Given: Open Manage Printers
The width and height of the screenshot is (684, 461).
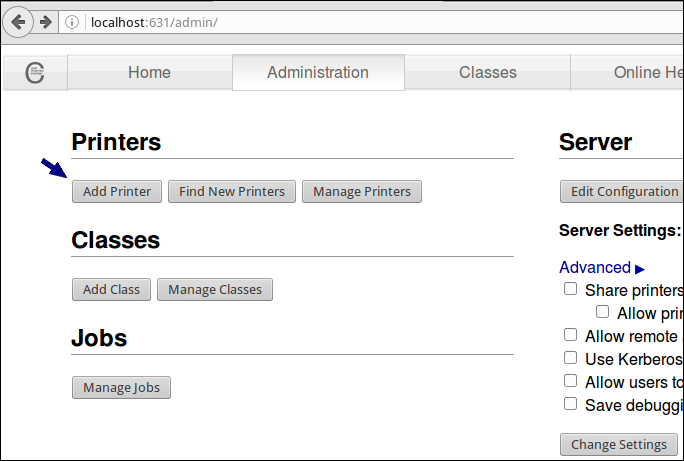Looking at the screenshot, I should click(x=362, y=191).
